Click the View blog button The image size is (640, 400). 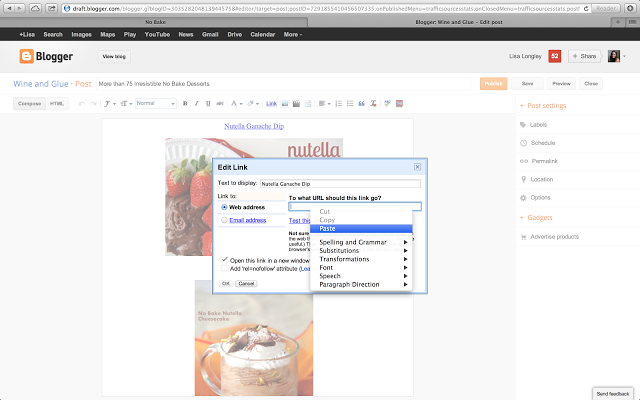(x=114, y=57)
